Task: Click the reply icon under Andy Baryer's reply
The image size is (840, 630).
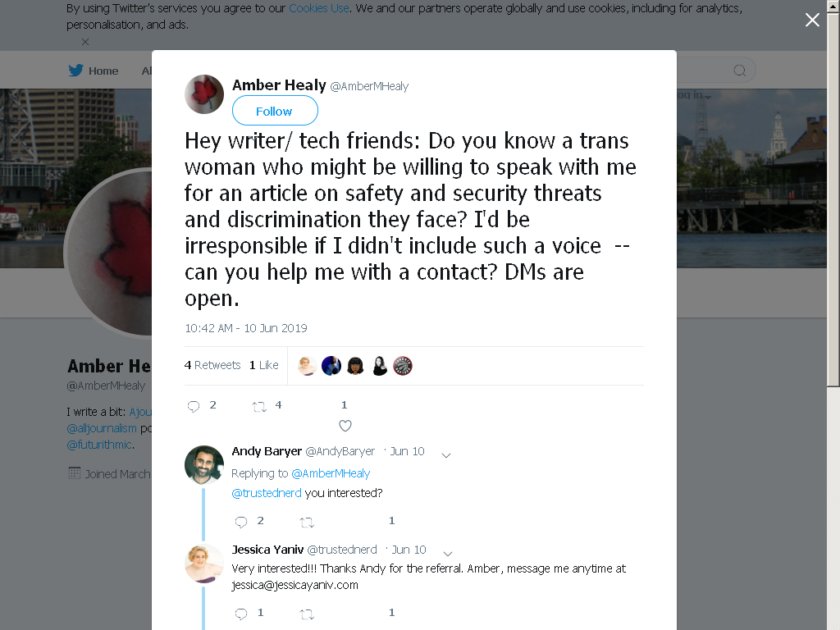Action: [x=241, y=522]
